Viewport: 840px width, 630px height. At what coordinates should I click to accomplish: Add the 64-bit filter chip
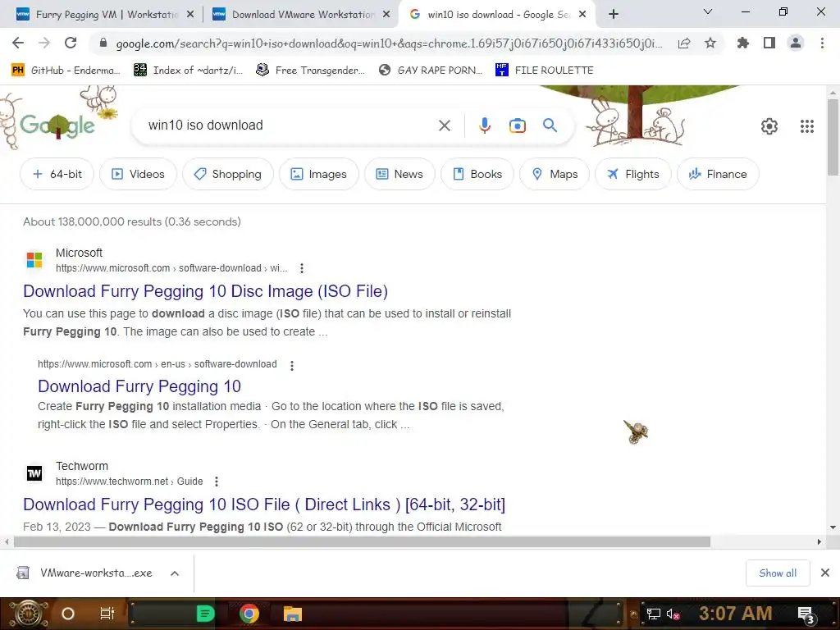click(57, 174)
